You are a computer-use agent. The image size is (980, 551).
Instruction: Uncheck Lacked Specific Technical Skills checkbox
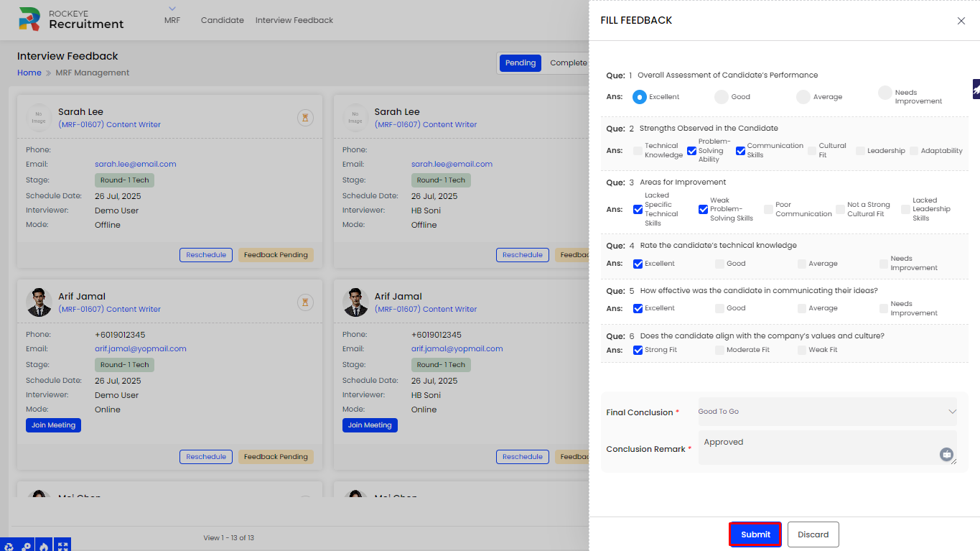coord(638,210)
